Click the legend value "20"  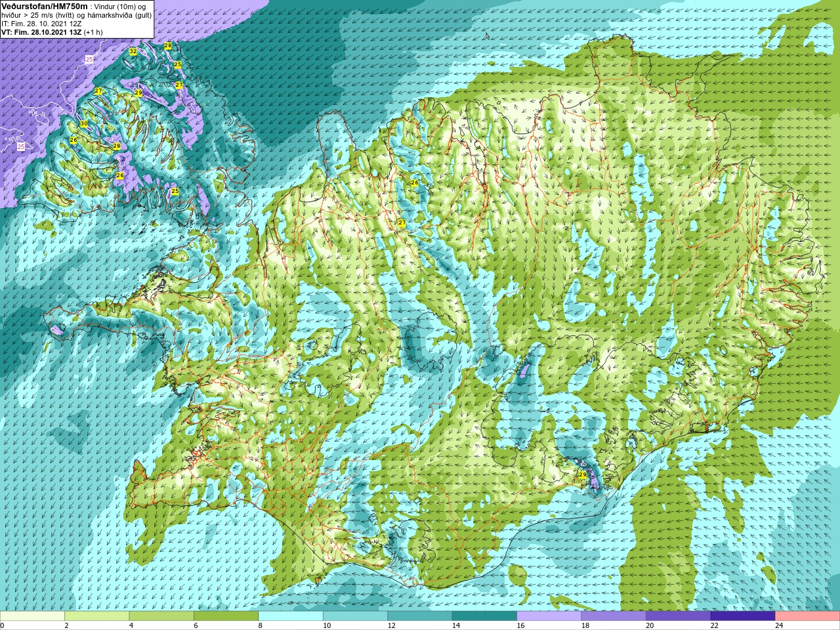coord(650,625)
